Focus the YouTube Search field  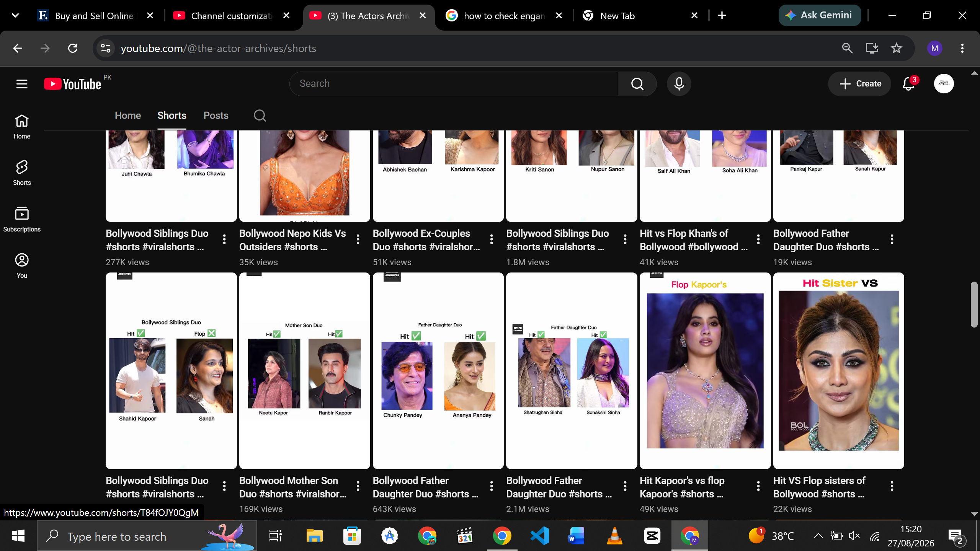[454, 84]
